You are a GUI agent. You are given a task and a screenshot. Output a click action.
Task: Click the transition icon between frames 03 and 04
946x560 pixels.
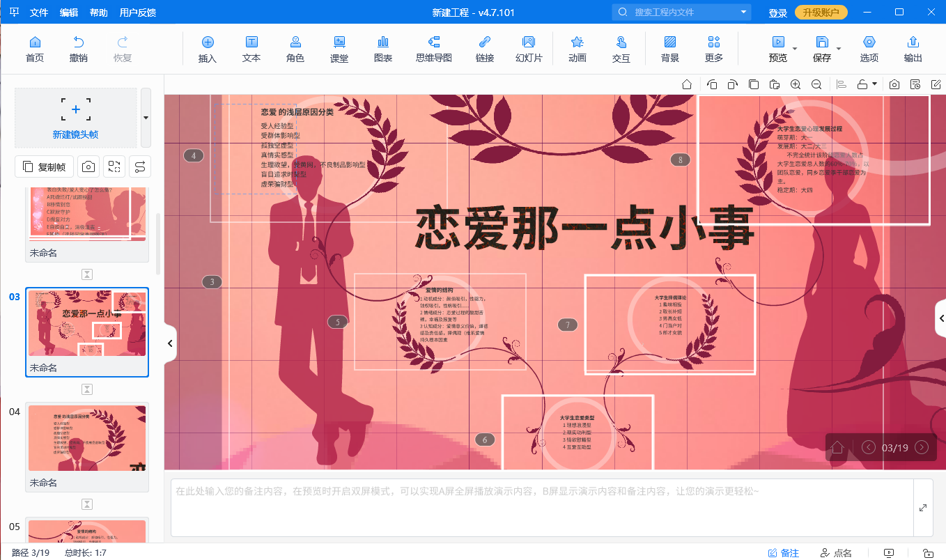[x=87, y=389]
